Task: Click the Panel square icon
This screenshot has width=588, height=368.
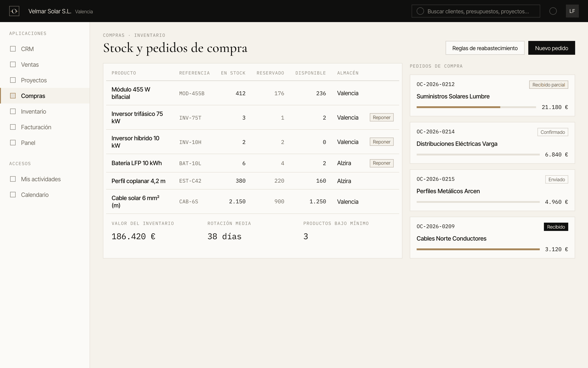Action: (x=13, y=143)
